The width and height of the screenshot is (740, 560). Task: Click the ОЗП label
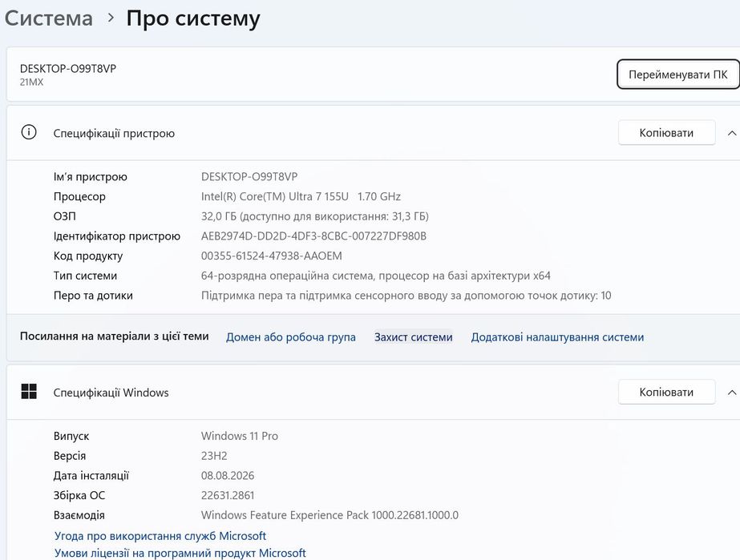click(x=65, y=216)
